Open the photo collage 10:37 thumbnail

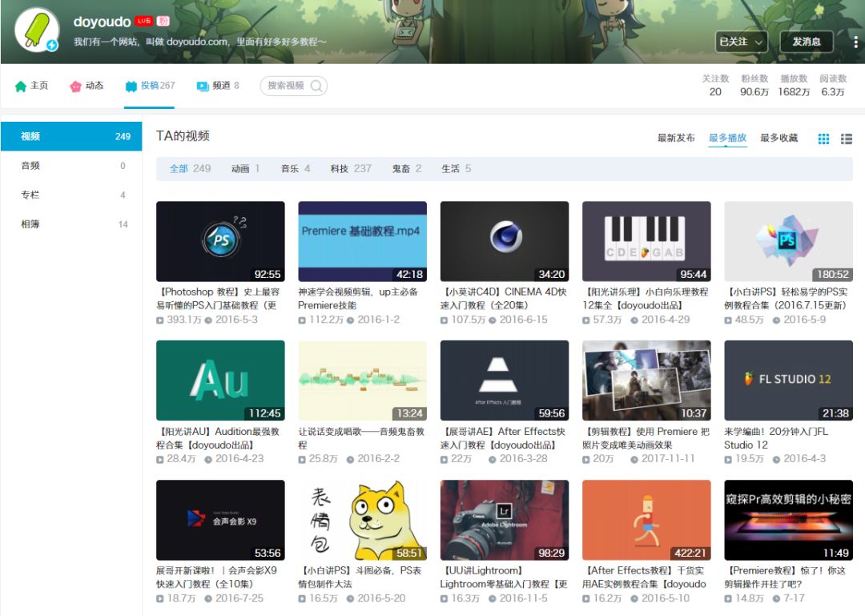[646, 380]
